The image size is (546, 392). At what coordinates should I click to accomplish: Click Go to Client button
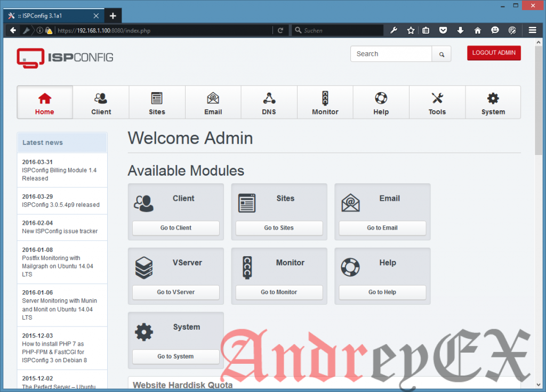[176, 228]
